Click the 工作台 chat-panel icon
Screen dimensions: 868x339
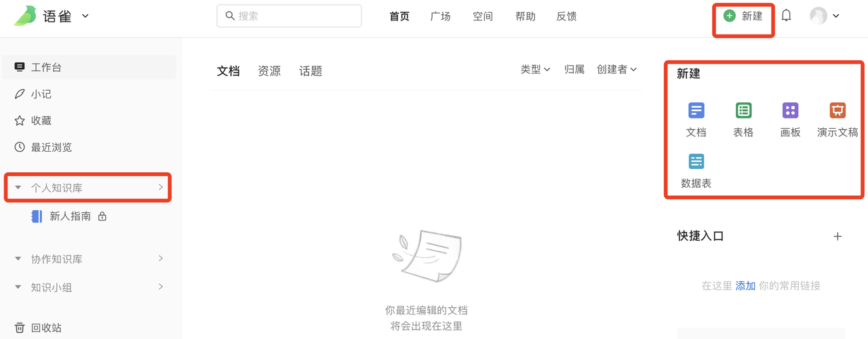[20, 67]
